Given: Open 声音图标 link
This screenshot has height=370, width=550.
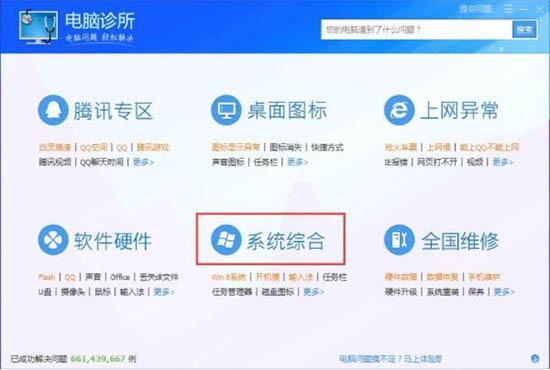Looking at the screenshot, I should tap(228, 162).
